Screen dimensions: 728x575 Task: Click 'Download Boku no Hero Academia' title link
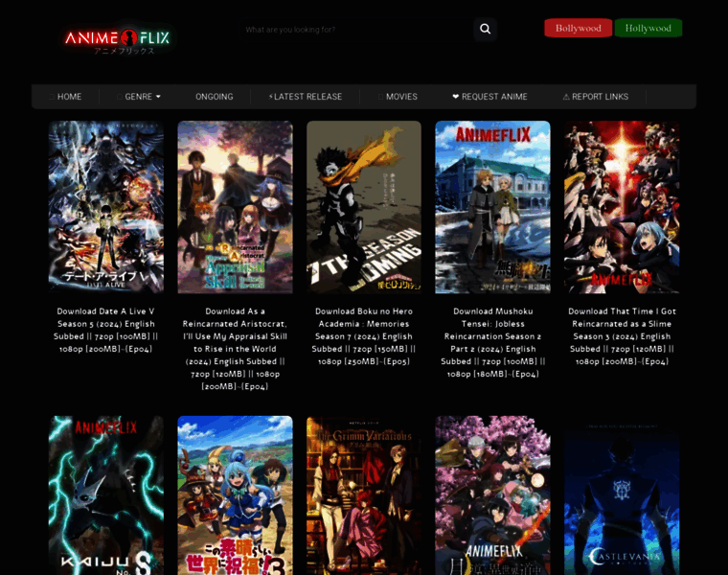click(364, 336)
